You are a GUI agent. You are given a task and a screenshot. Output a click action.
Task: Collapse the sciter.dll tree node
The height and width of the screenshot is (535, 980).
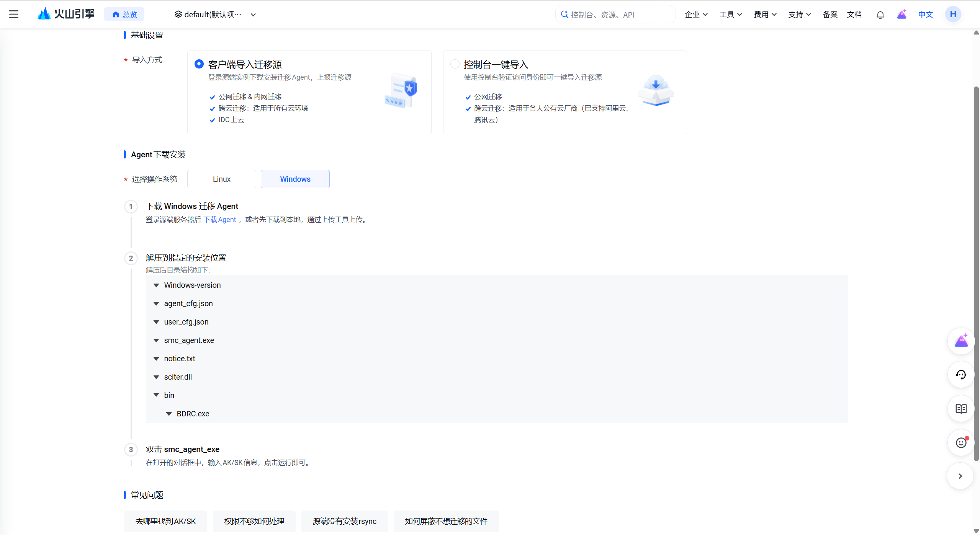pyautogui.click(x=156, y=377)
